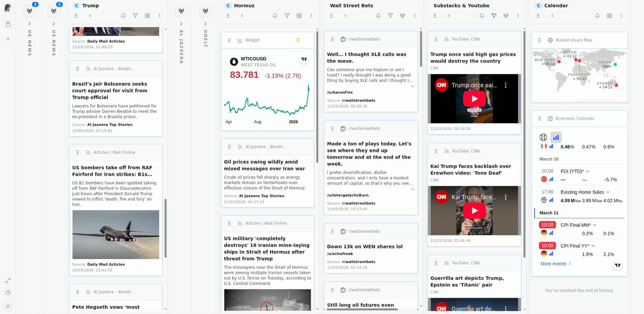
Task: Expand the 'Made a ton of plays' post chevron
Action: pos(412,189)
